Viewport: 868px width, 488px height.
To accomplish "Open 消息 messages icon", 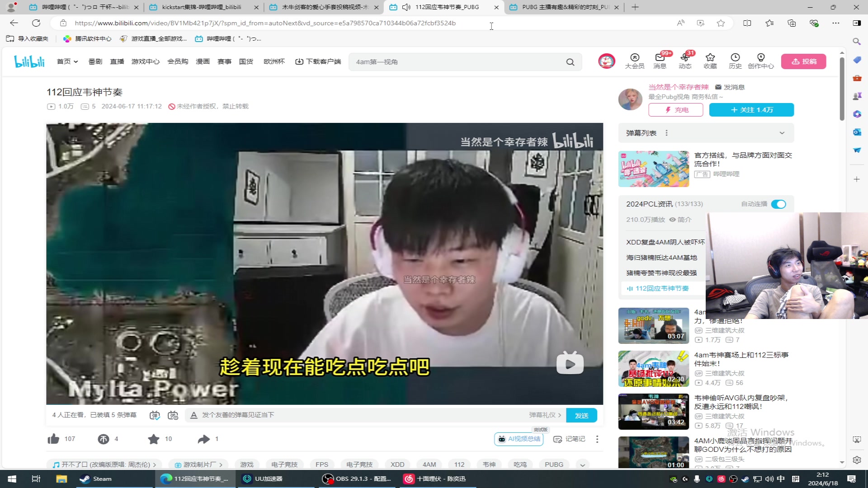I will click(x=660, y=61).
